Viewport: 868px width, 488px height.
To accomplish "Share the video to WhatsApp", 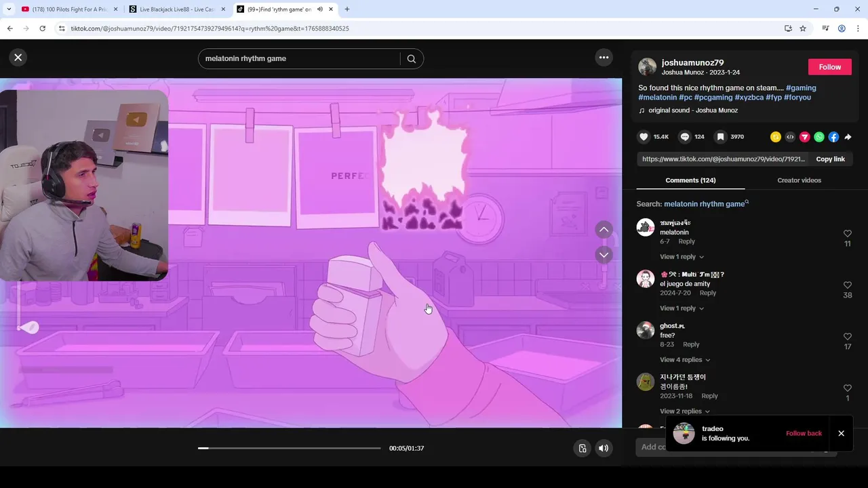I will pos(819,137).
